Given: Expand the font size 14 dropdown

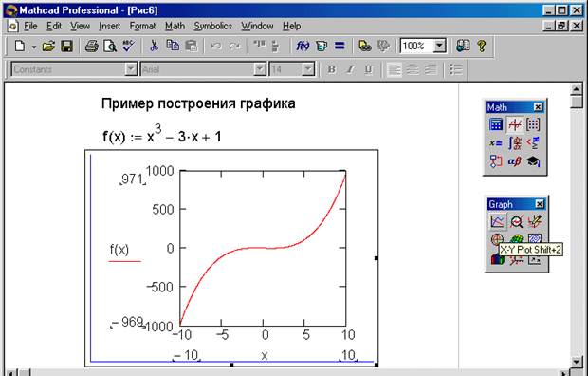Looking at the screenshot, I should click(308, 69).
